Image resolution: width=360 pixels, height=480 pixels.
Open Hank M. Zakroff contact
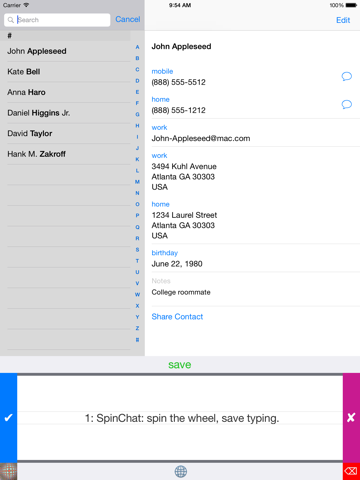[x=65, y=154]
